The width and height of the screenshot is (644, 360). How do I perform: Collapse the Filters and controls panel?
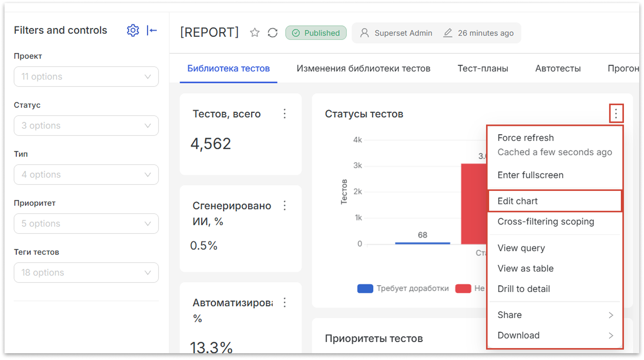tap(152, 30)
